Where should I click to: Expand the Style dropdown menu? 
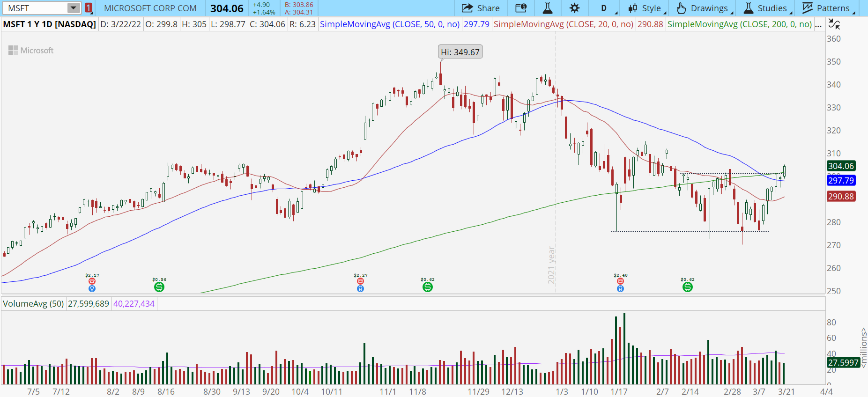tap(665, 13)
